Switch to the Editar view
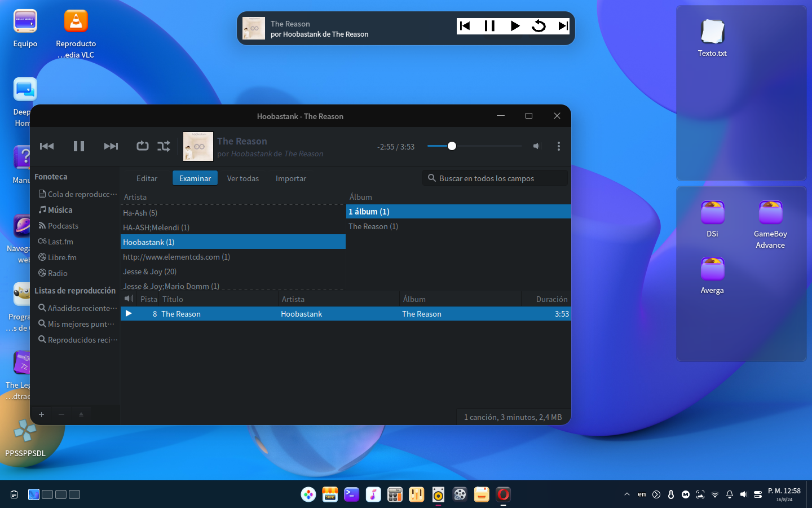Screen dimensions: 812x508 tap(147, 178)
